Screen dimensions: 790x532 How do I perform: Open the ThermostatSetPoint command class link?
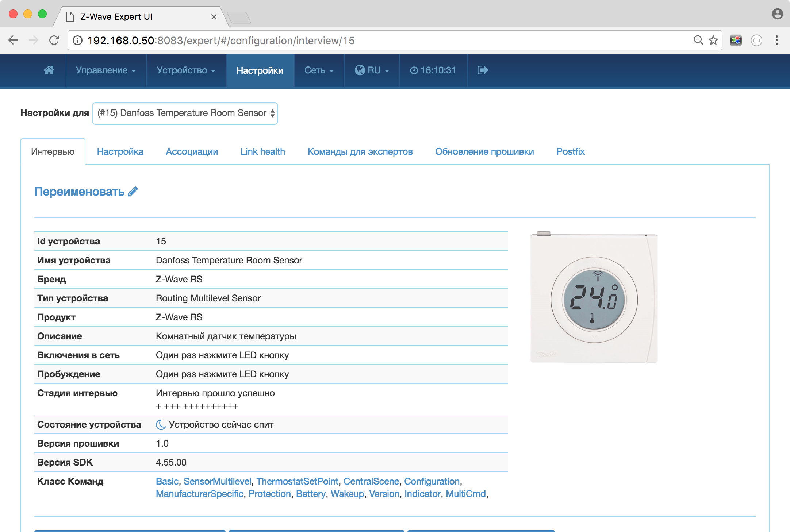pos(298,481)
